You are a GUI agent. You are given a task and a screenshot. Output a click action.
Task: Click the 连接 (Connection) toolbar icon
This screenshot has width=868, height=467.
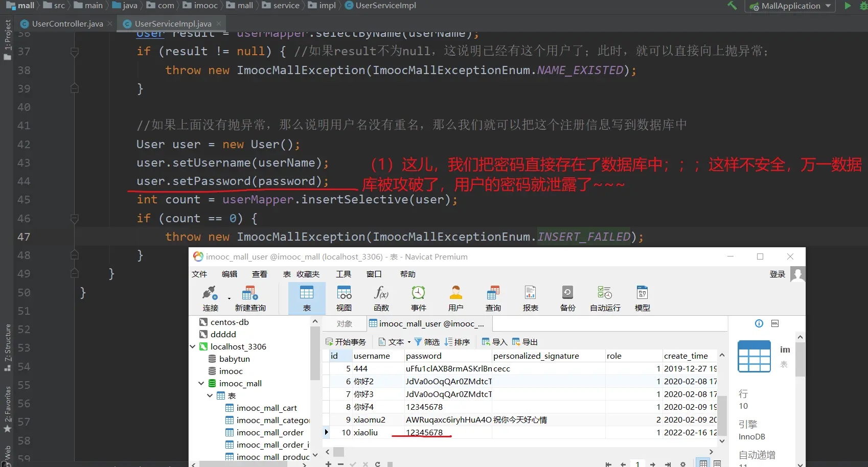(210, 298)
